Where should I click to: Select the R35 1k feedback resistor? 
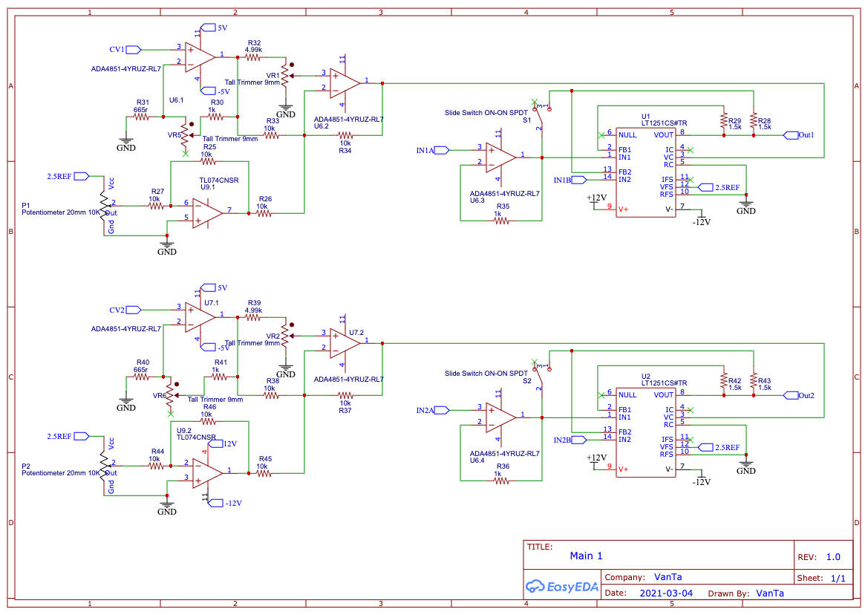coord(501,221)
